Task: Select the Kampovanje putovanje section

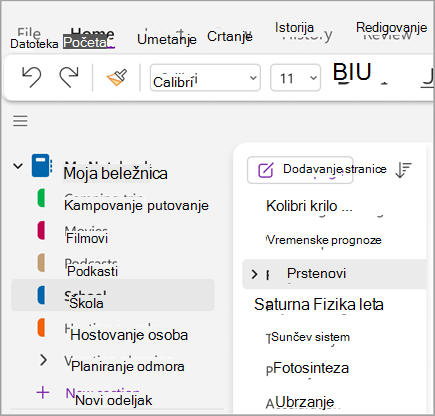Action: click(x=136, y=205)
